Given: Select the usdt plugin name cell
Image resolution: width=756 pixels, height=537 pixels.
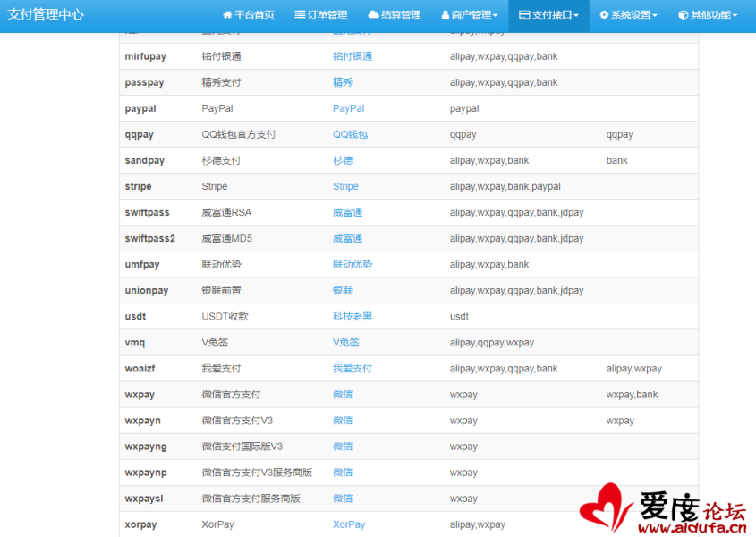Looking at the screenshot, I should 135,317.
